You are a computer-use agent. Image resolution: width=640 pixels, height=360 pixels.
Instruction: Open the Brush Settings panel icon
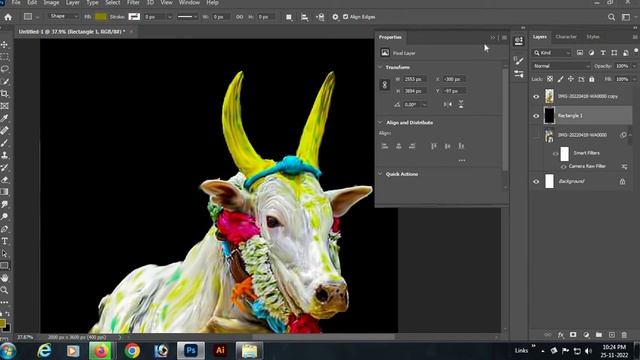click(519, 61)
